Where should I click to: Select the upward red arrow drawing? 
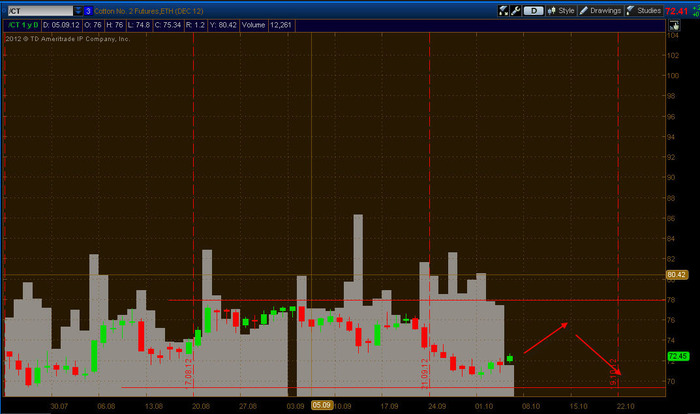(x=546, y=338)
